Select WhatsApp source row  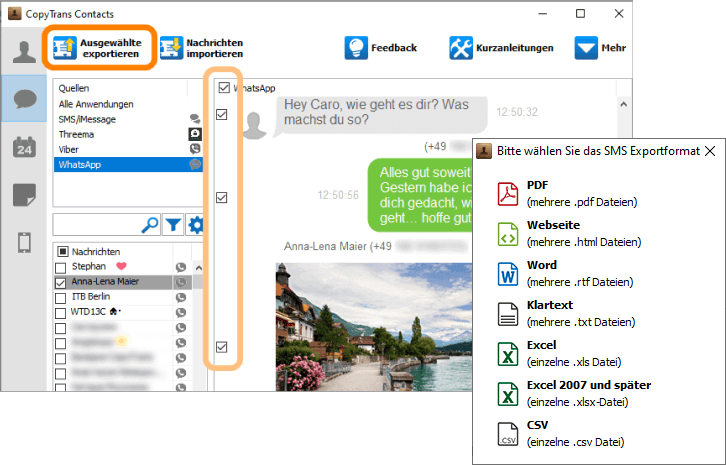click(128, 165)
